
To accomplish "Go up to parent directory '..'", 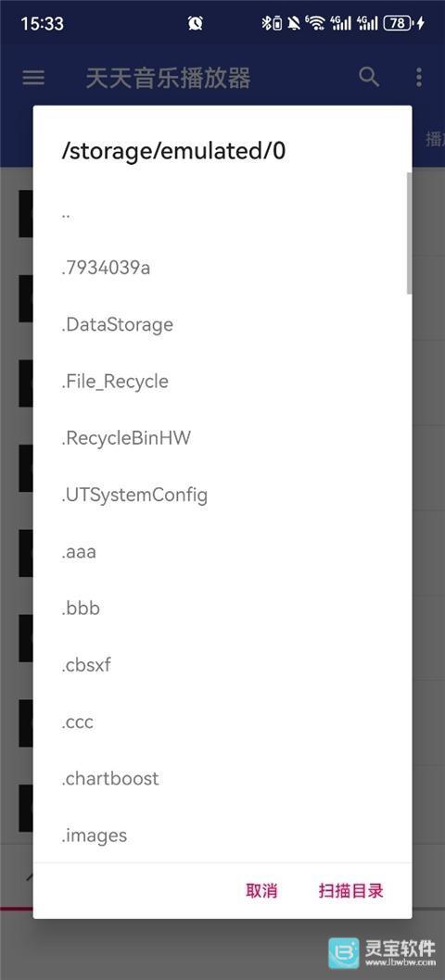I will click(222, 210).
